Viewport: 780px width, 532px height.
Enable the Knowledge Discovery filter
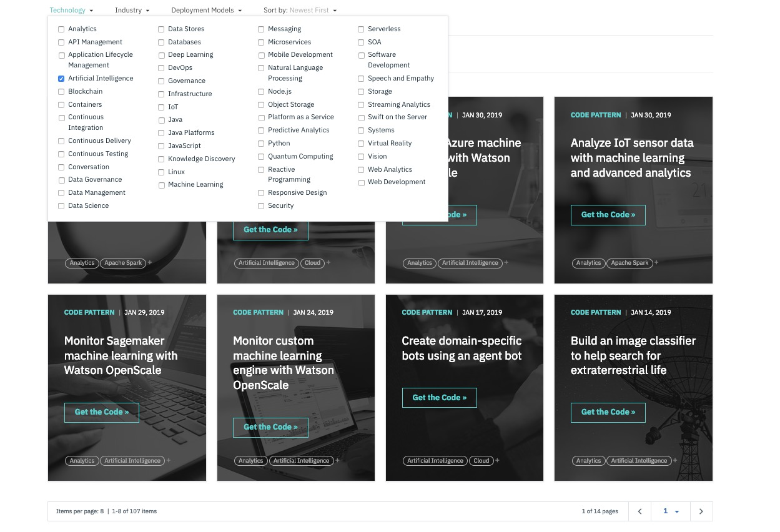click(x=161, y=159)
